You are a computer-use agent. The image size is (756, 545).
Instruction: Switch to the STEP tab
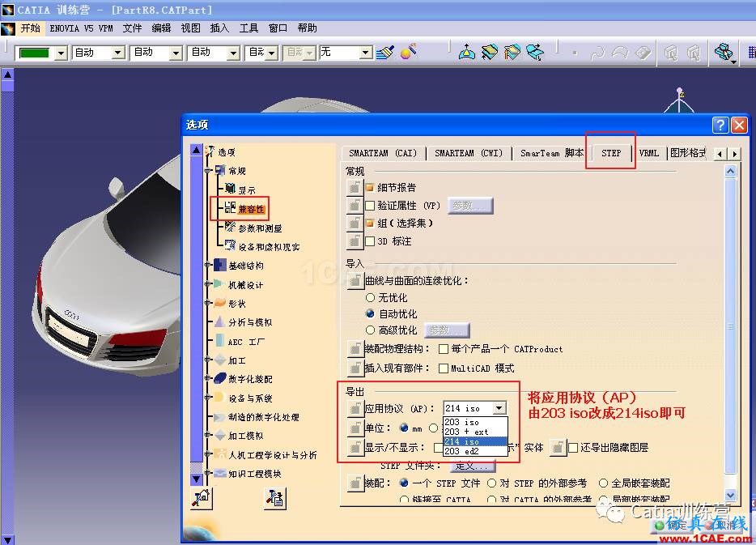(611, 153)
